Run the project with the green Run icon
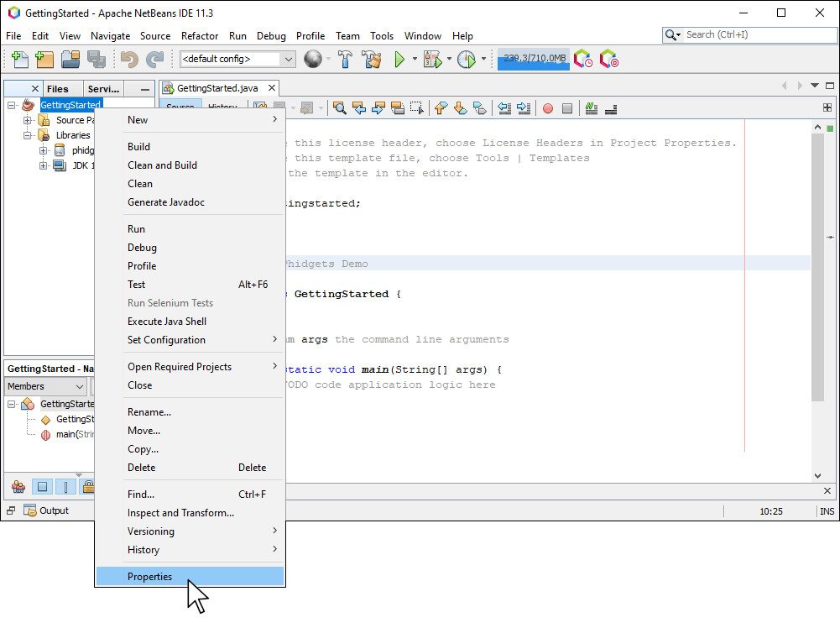Viewport: 840px width, 628px height. 399,60
